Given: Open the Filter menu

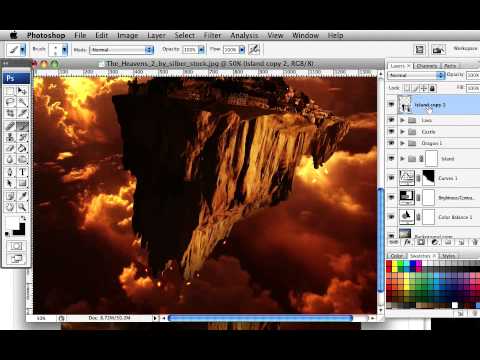Looking at the screenshot, I should (x=212, y=35).
